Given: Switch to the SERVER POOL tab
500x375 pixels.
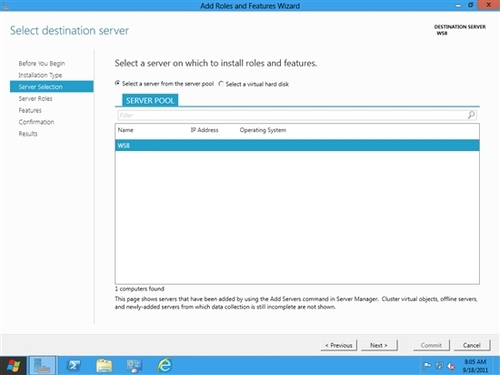Looking at the screenshot, I should point(150,100).
